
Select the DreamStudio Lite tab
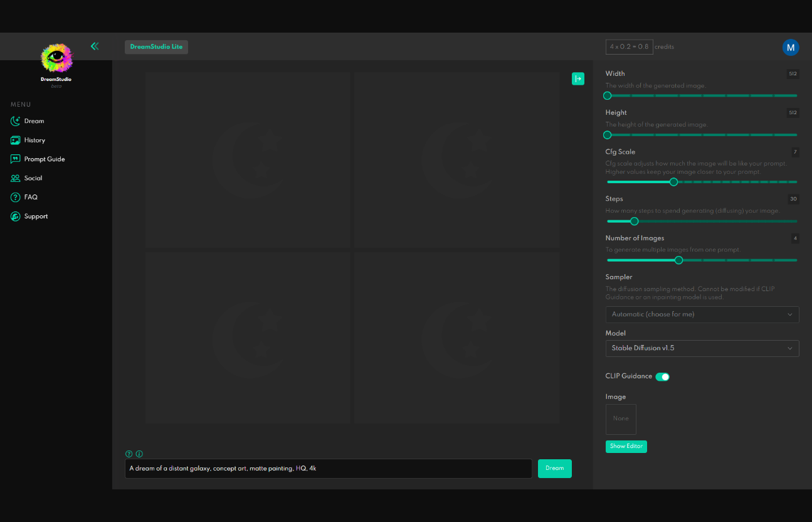click(156, 47)
